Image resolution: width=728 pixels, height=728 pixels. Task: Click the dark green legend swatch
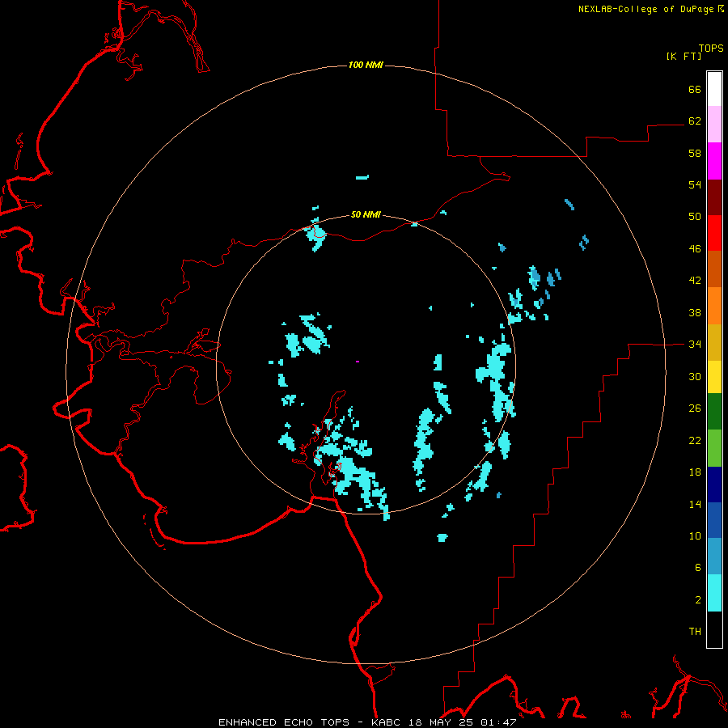tap(714, 412)
